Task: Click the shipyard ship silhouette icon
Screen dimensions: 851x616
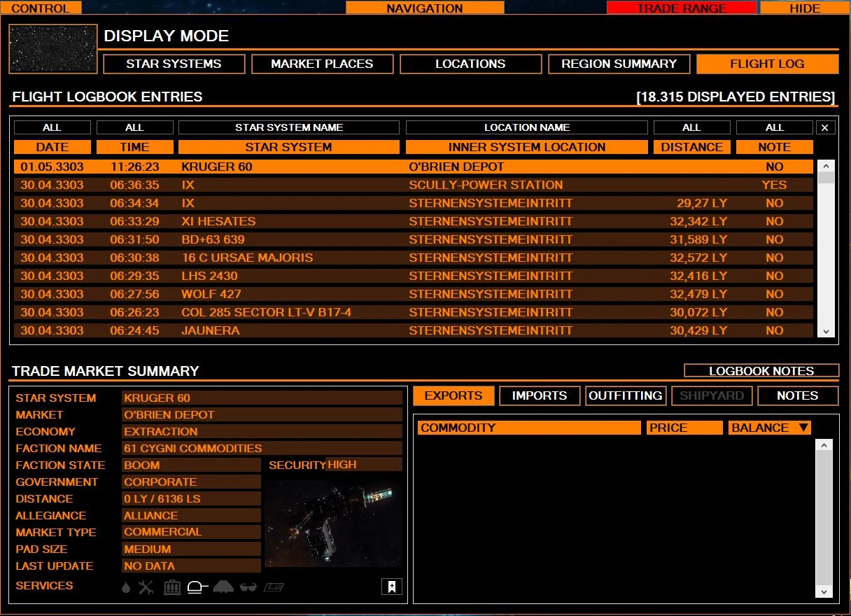Action: [223, 587]
